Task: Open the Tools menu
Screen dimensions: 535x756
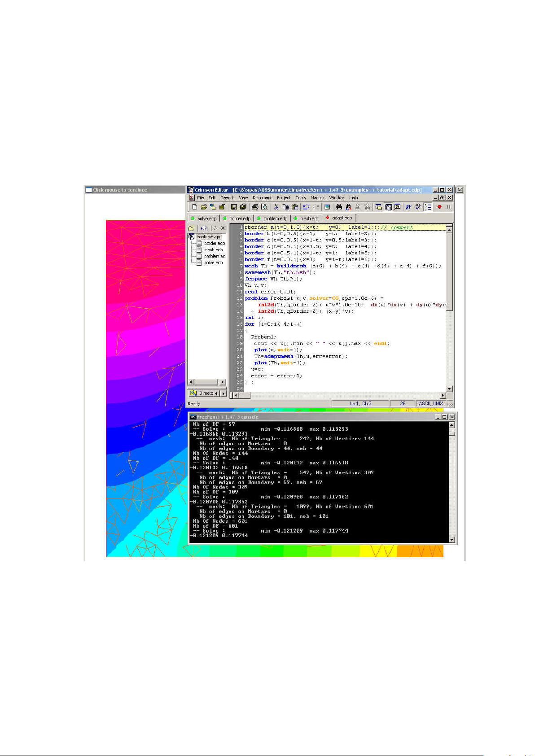Action: click(300, 197)
